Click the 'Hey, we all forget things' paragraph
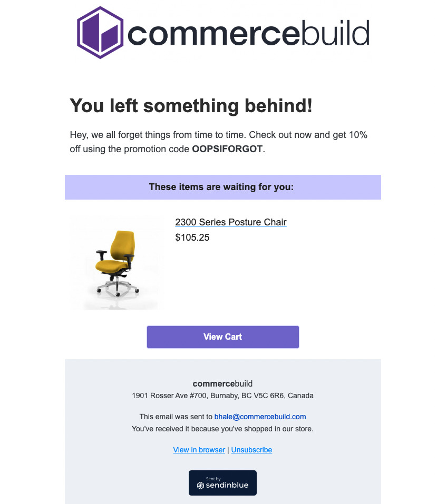437x504 pixels. pos(218,142)
